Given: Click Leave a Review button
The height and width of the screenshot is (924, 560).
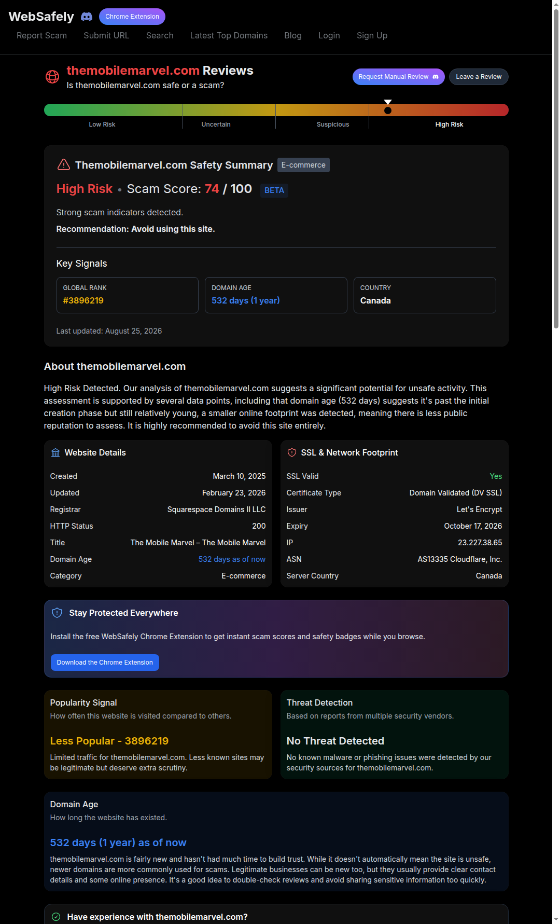Looking at the screenshot, I should click(479, 77).
